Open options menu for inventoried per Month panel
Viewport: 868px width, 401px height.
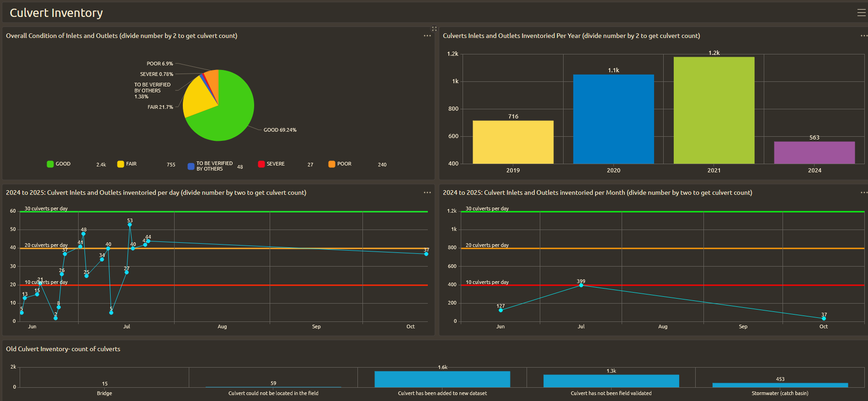click(864, 192)
